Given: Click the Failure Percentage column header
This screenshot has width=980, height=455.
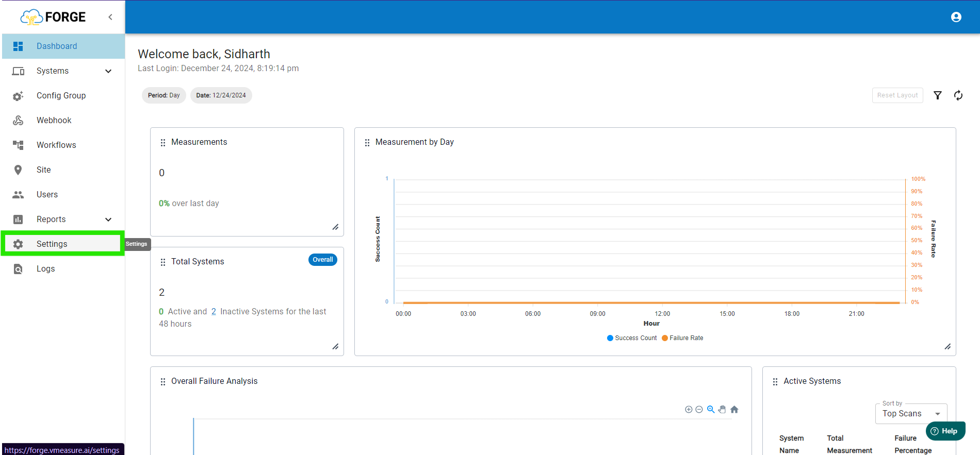Looking at the screenshot, I should (x=913, y=444).
